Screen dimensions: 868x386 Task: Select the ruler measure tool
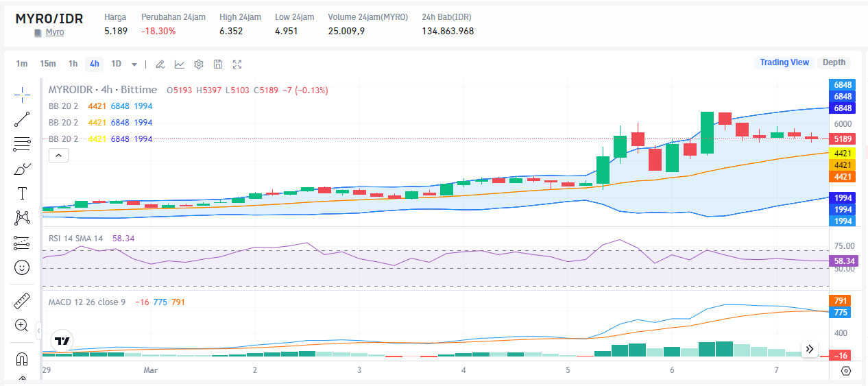22,301
